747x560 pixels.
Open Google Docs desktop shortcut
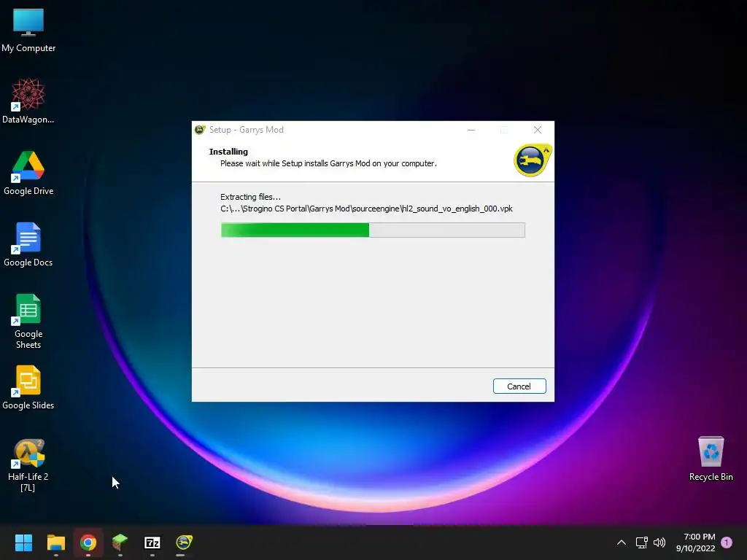[28, 244]
